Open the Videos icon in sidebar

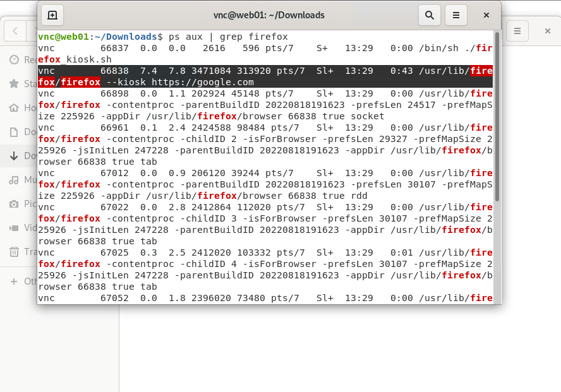14,228
